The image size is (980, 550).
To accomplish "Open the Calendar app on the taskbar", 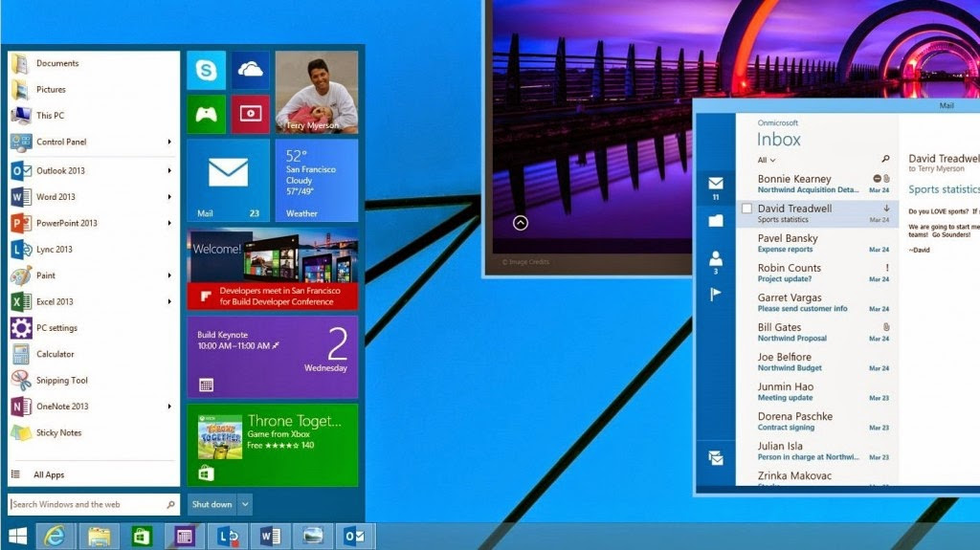I will coord(184,537).
